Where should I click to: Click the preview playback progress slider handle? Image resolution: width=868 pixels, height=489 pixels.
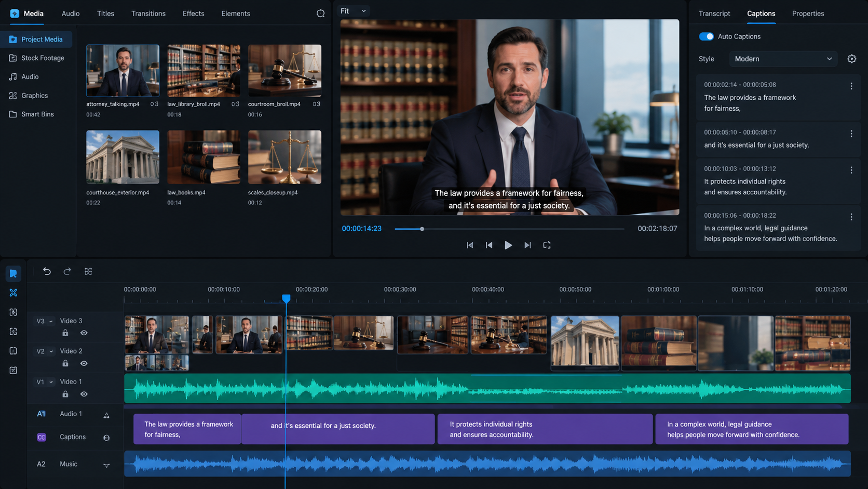point(422,229)
